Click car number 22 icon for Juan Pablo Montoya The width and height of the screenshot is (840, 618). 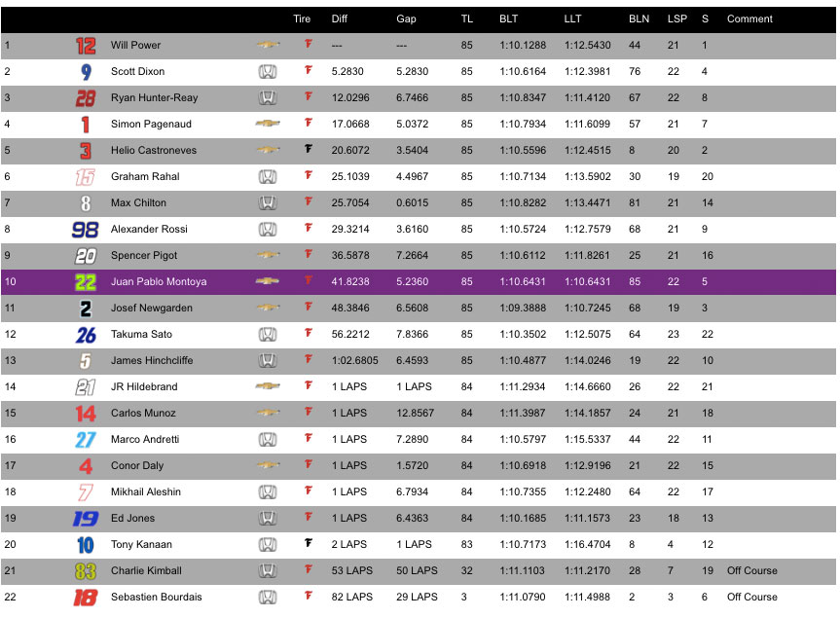pyautogui.click(x=86, y=282)
